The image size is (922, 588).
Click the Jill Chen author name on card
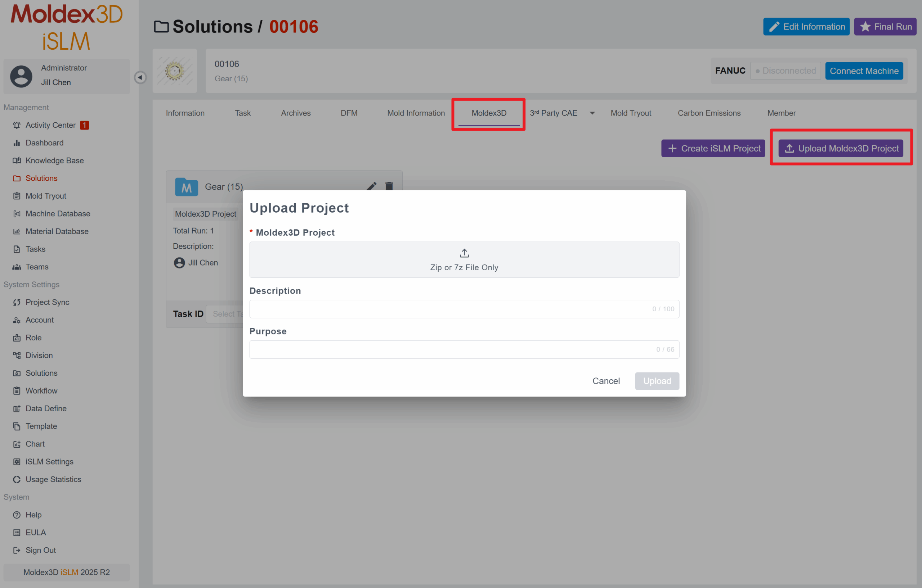point(203,263)
